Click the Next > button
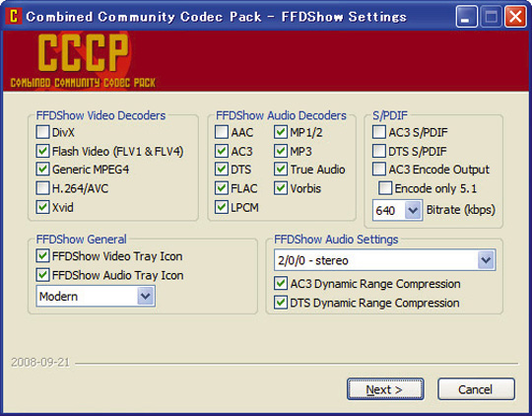Viewport: 532px width, 416px height. 385,389
